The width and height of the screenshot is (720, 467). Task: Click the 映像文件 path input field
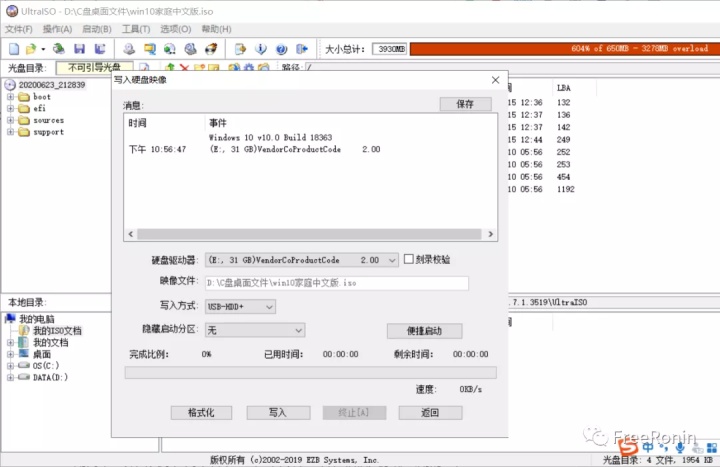click(x=337, y=283)
